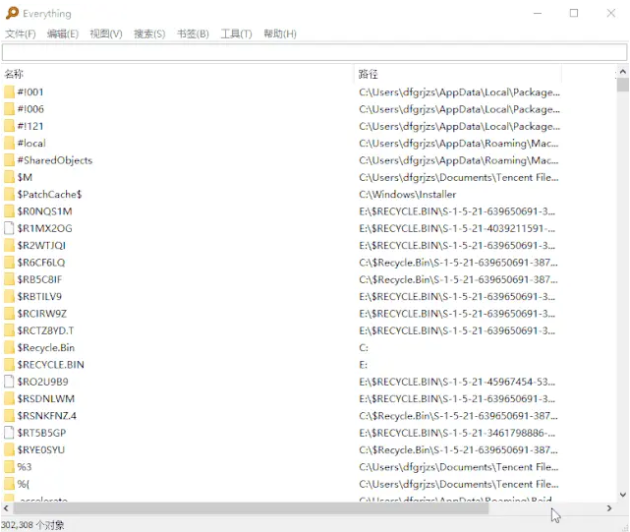Click the horizontal scrollbar thumb
Viewport: 630px width, 532px height.
pos(251,508)
